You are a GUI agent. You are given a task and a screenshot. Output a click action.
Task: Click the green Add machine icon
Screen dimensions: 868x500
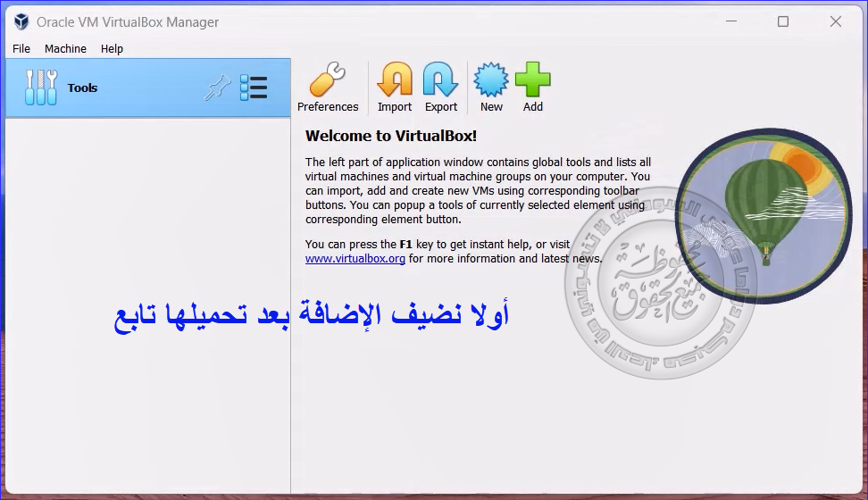point(532,81)
